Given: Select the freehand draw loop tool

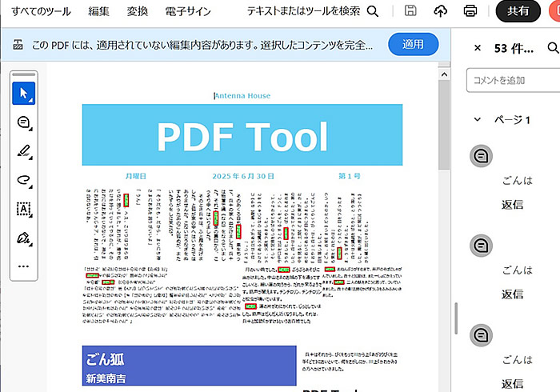Looking at the screenshot, I should pyautogui.click(x=24, y=180).
